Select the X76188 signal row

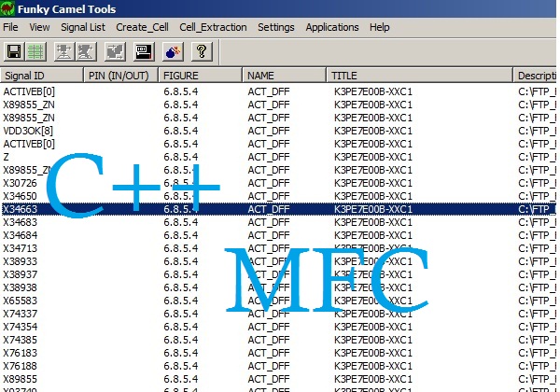278,366
